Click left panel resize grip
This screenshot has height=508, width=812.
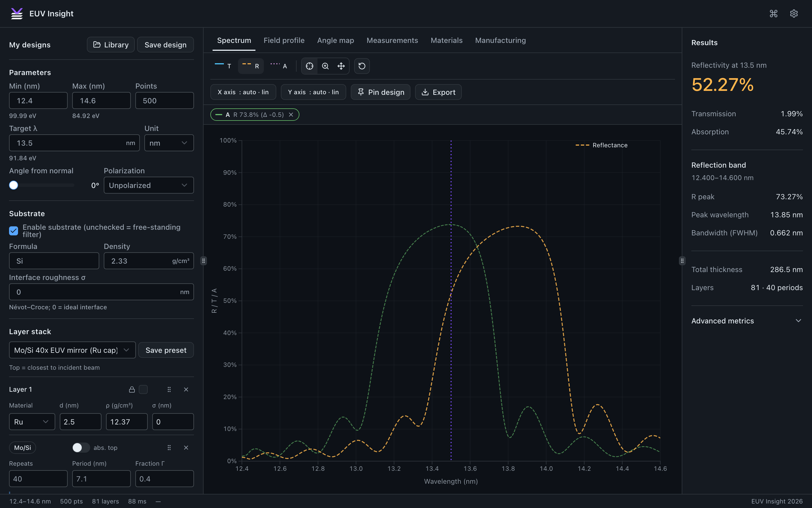coord(203,261)
